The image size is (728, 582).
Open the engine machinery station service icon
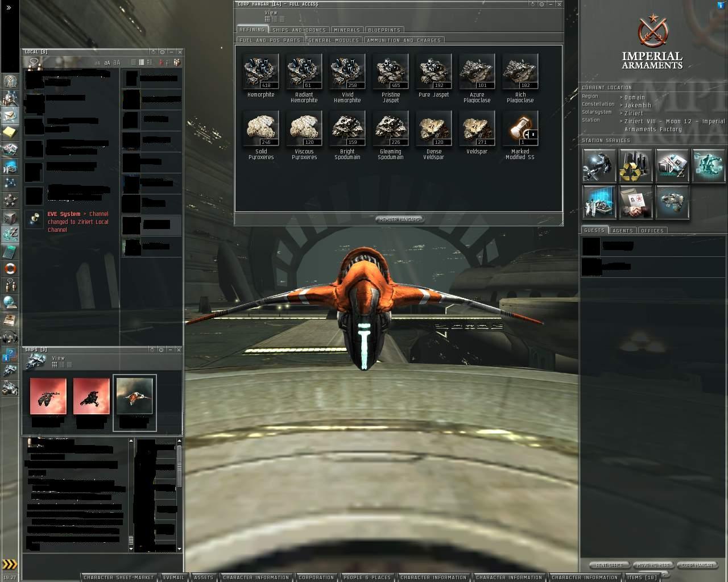[x=672, y=202]
